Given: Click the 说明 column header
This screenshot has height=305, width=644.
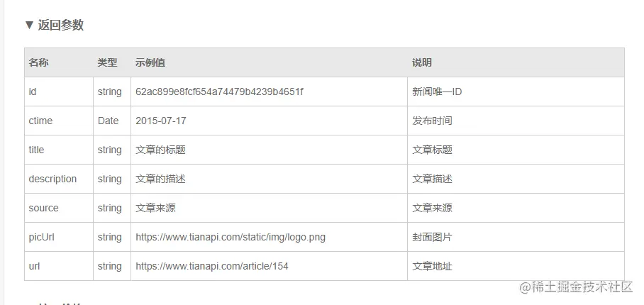Looking at the screenshot, I should (421, 62).
